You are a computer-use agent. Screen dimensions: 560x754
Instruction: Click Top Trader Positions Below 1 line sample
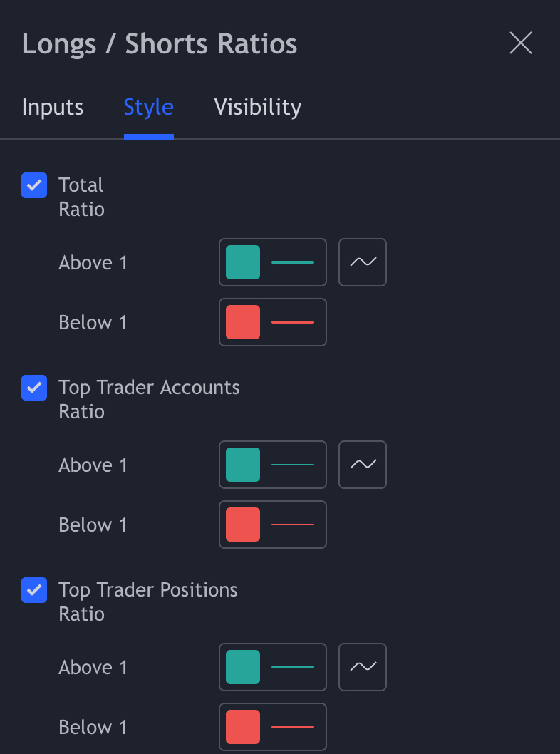point(293,727)
